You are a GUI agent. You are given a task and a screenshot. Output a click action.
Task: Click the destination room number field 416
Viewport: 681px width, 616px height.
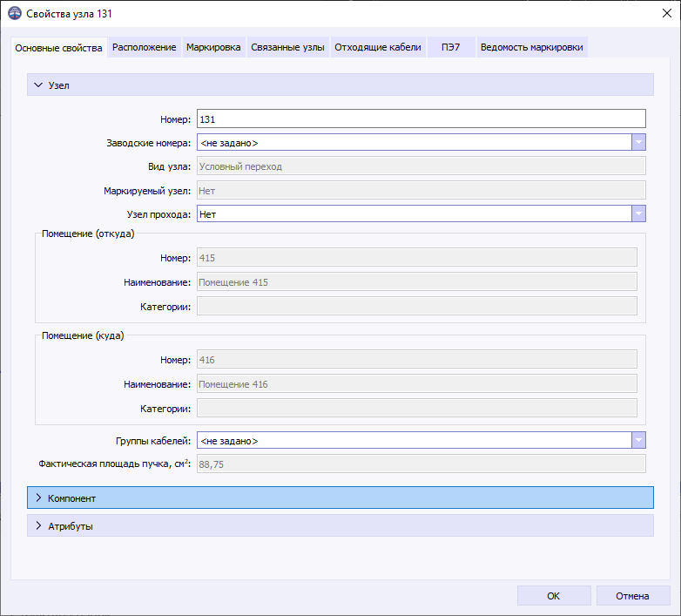417,360
